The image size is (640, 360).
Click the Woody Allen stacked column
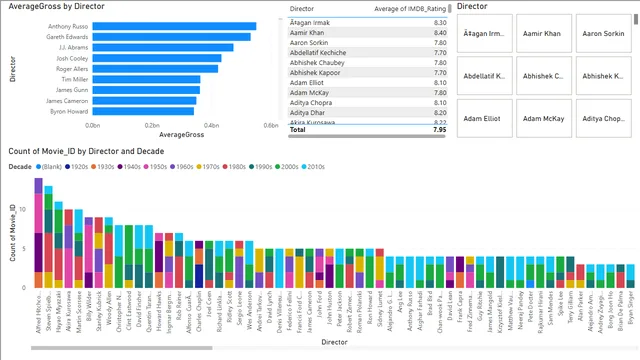click(109, 253)
